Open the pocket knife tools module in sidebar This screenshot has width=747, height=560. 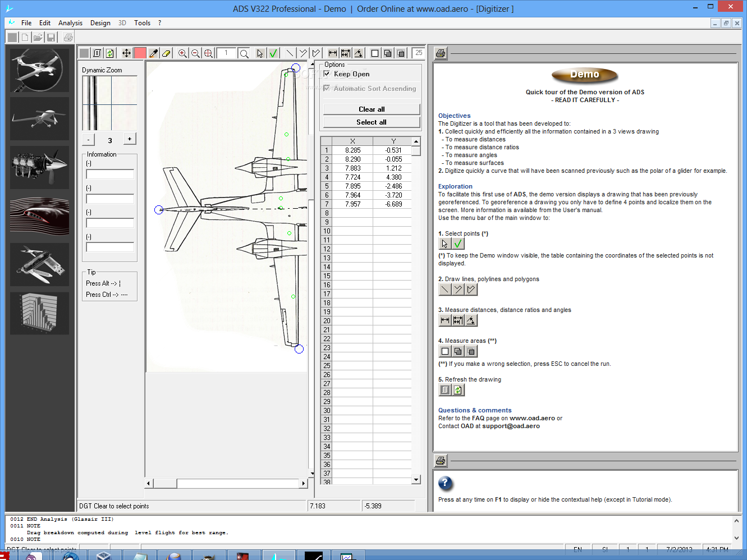pos(39,264)
